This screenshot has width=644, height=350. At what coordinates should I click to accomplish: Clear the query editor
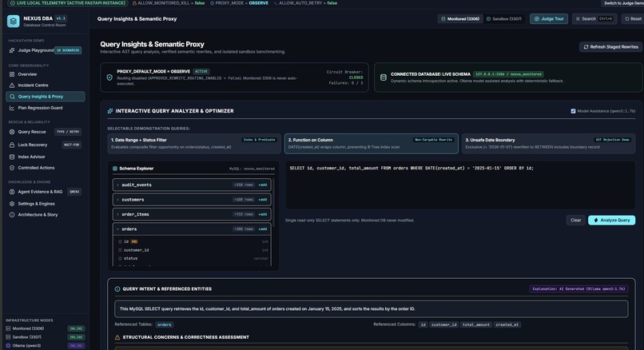click(576, 221)
